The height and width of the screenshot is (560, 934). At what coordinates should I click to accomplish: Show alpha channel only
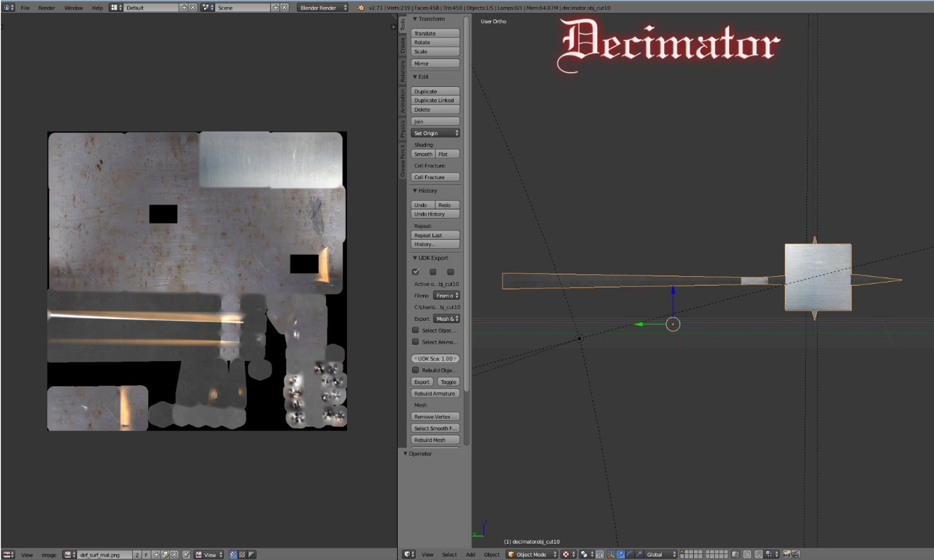pos(251,554)
